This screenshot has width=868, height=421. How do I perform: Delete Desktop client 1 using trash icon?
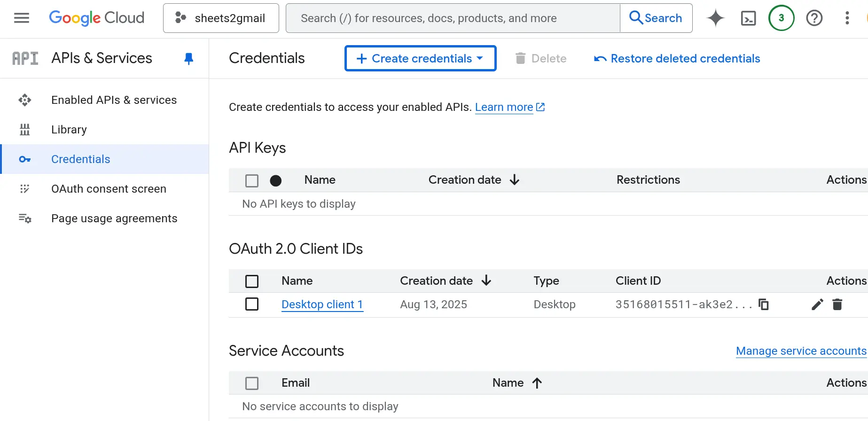837,304
